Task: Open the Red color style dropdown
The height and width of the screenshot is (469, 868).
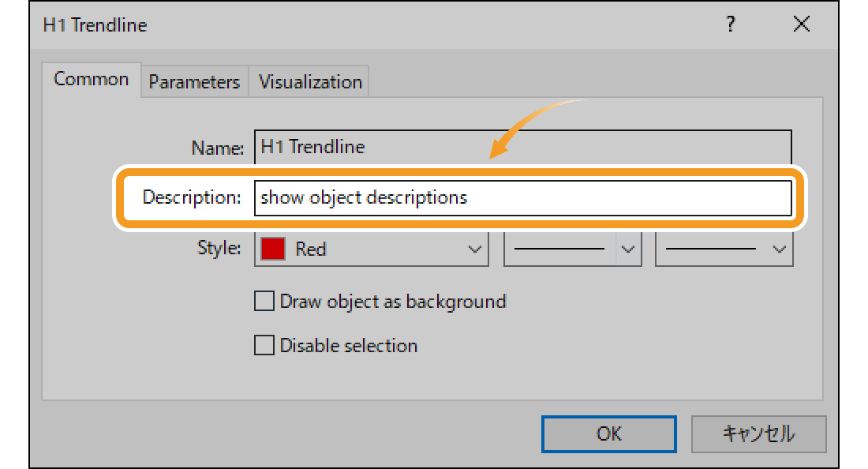Action: [372, 250]
